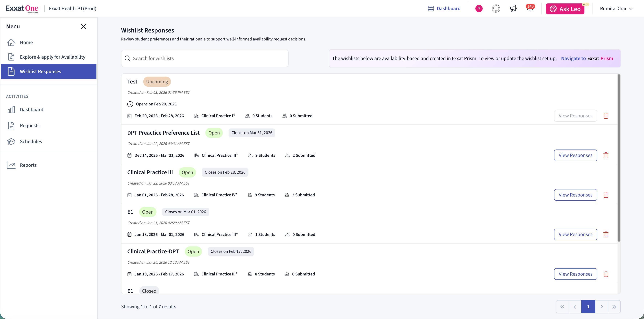Image resolution: width=644 pixels, height=319 pixels.
Task: Open Explore & apply for Availability menu
Action: (x=53, y=57)
